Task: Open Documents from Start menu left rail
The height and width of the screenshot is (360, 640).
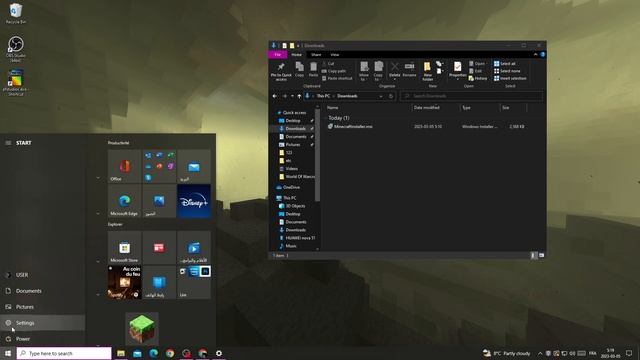Action: [42, 291]
